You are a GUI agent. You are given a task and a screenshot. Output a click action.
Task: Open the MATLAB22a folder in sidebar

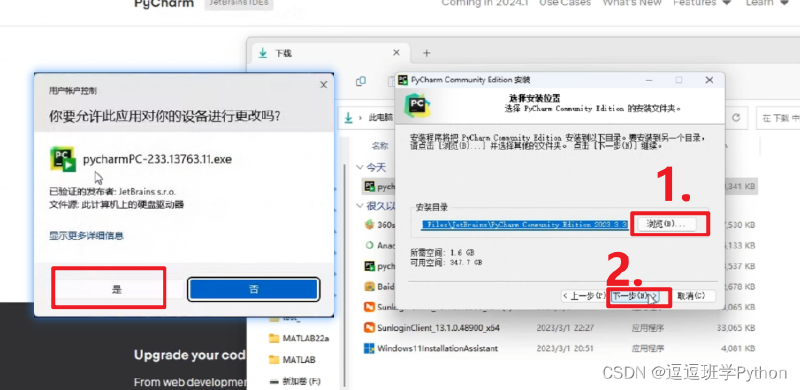pyautogui.click(x=300, y=338)
